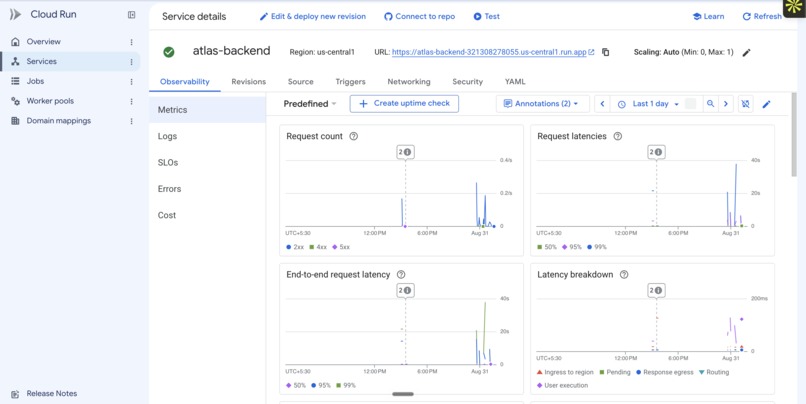Click the yellow extension icon at top-right corner
Viewport: 806px width, 404px height.
794,8
